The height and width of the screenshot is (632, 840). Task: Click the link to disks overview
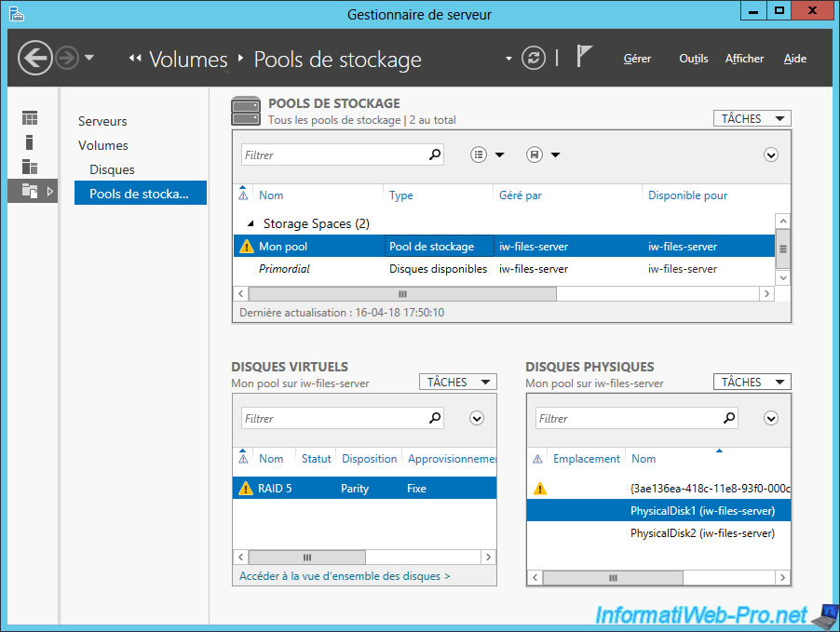(345, 576)
